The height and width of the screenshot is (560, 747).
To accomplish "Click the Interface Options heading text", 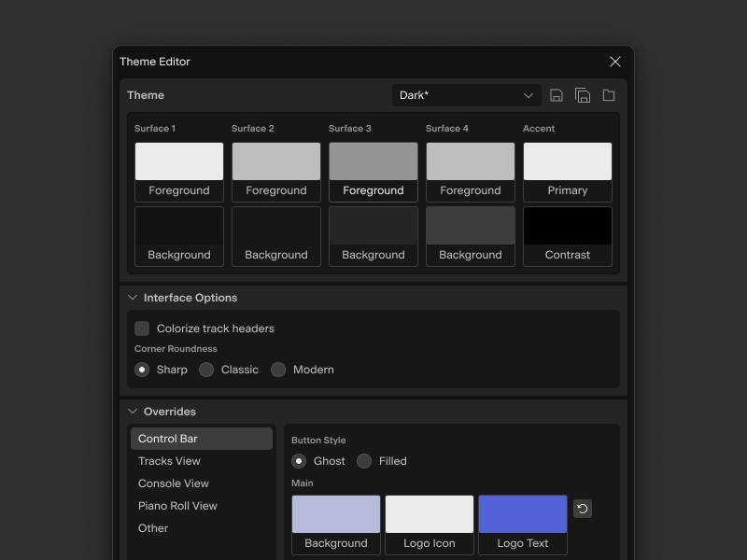I will tap(190, 298).
